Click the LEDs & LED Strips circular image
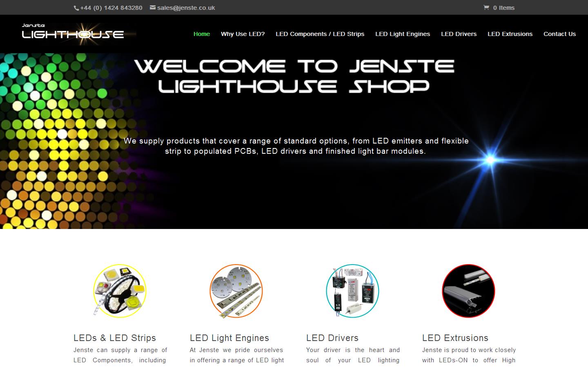588x368 pixels. 120,291
